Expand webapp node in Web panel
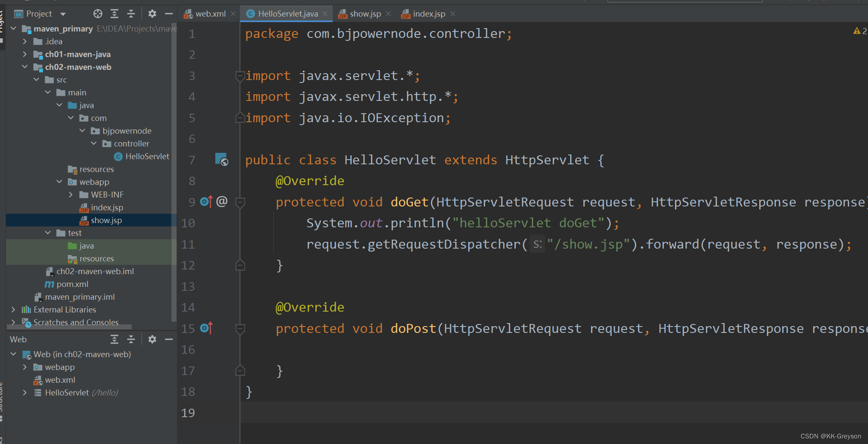The image size is (868, 444). 25,367
